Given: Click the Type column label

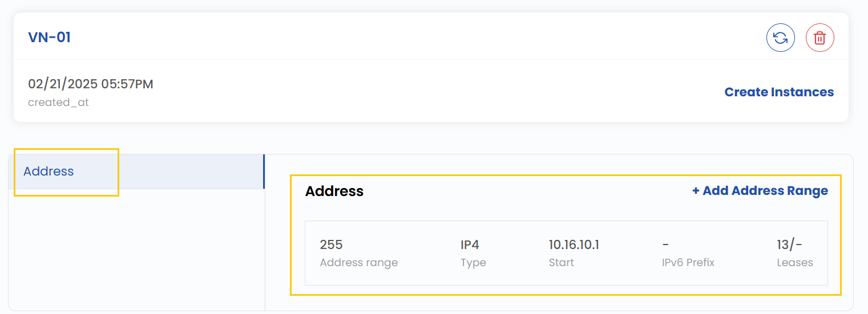Looking at the screenshot, I should 473,263.
